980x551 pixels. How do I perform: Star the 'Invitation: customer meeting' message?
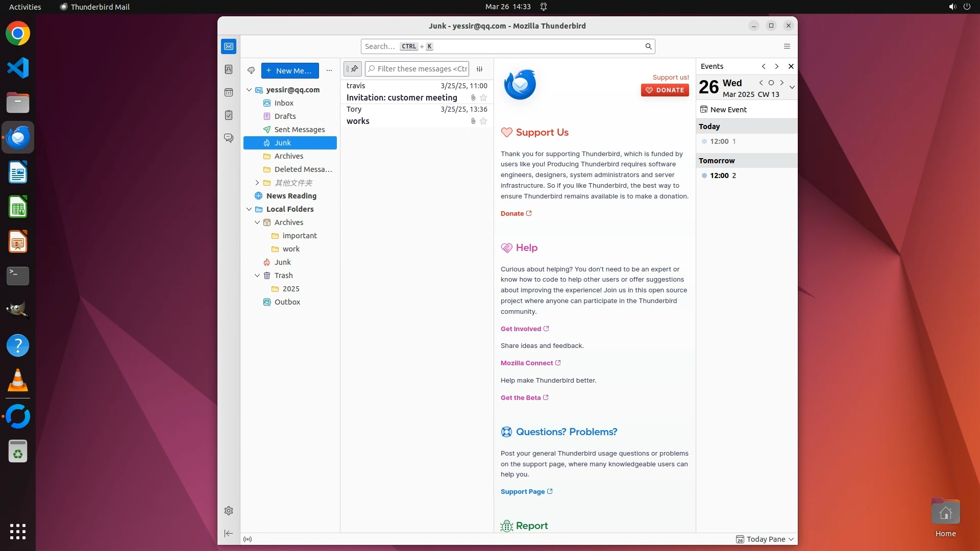pyautogui.click(x=483, y=98)
